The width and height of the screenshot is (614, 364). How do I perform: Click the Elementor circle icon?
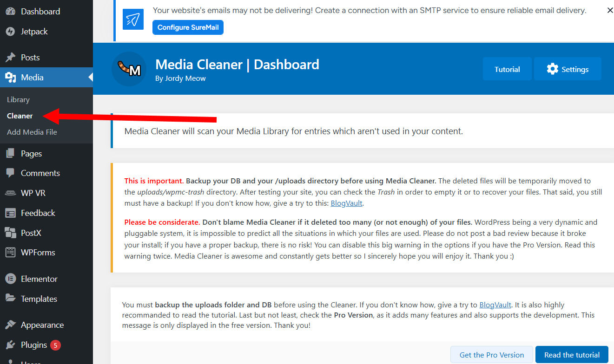(x=10, y=279)
